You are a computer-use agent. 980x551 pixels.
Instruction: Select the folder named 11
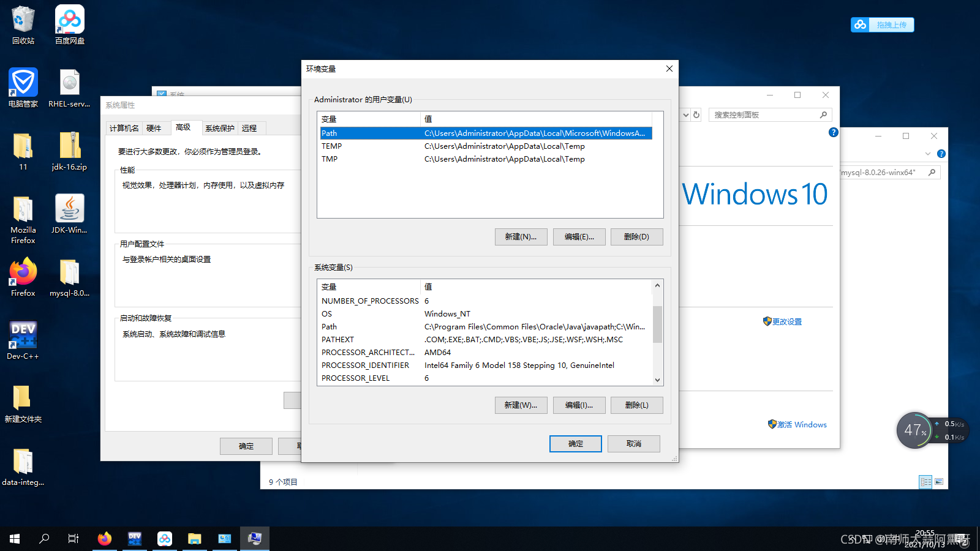pos(23,151)
